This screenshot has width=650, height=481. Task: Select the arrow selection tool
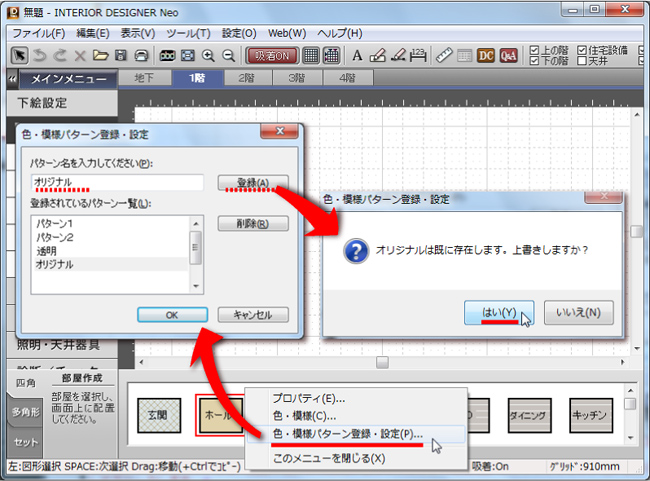[x=19, y=55]
